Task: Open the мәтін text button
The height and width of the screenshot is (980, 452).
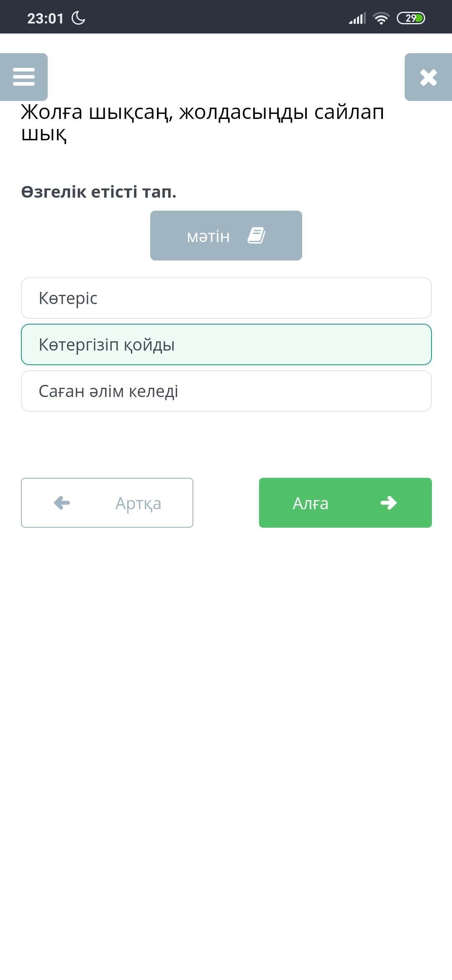Action: point(226,235)
